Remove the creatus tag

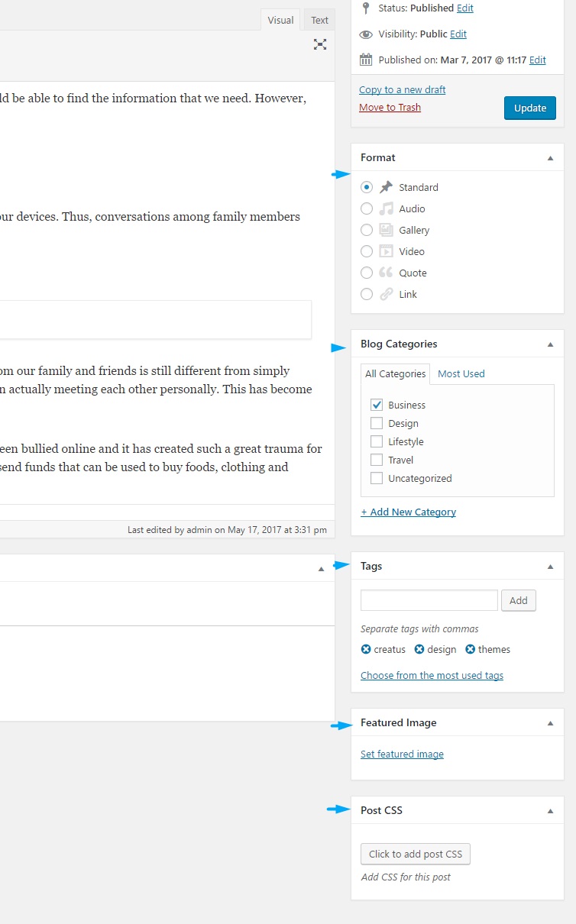pyautogui.click(x=366, y=649)
